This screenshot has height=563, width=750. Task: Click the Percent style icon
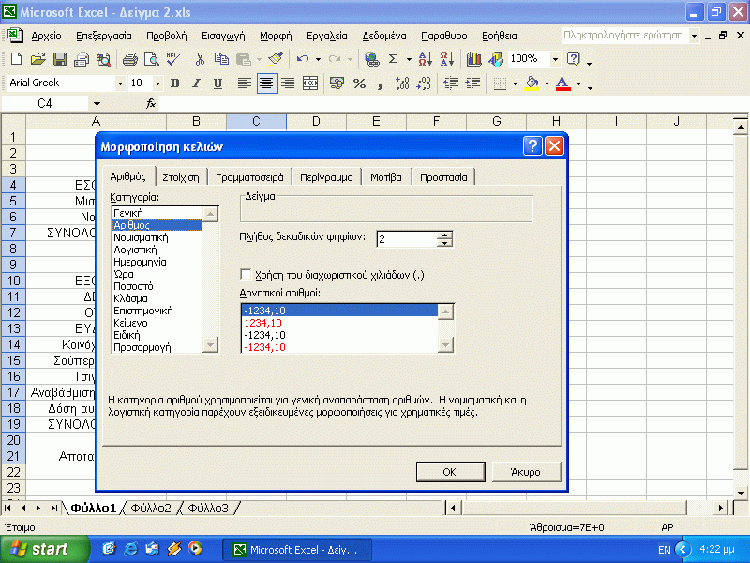[359, 84]
